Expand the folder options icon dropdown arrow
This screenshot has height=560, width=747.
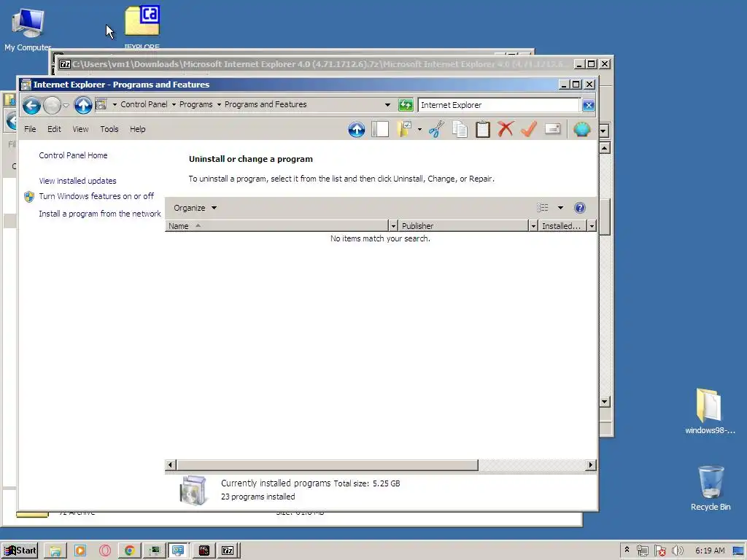click(x=419, y=130)
